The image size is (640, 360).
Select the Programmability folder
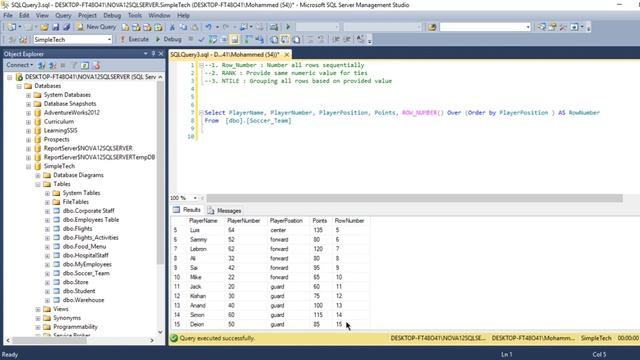point(75,327)
